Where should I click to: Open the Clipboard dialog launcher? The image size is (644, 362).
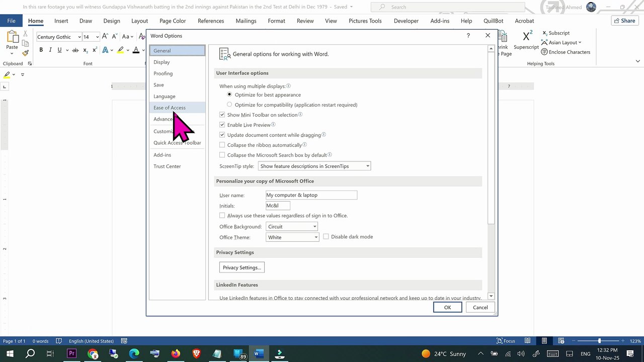30,64
